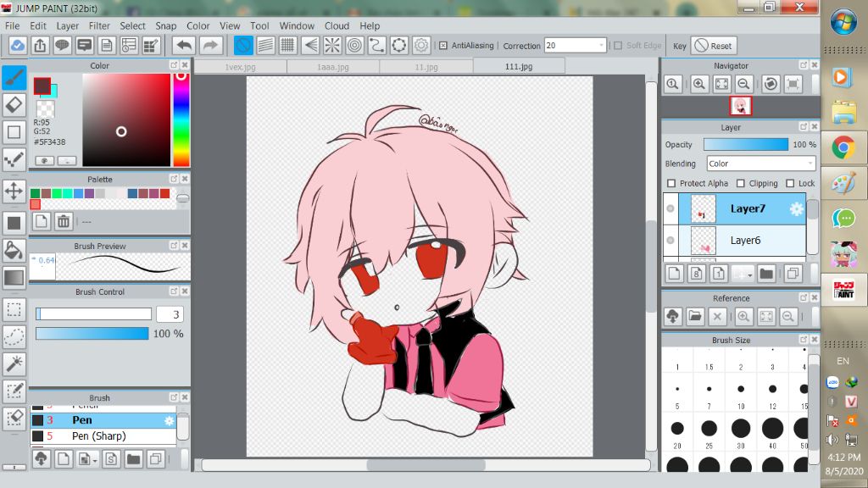The height and width of the screenshot is (488, 868).
Task: Click the Navigator thumbnail preview
Action: point(741,105)
